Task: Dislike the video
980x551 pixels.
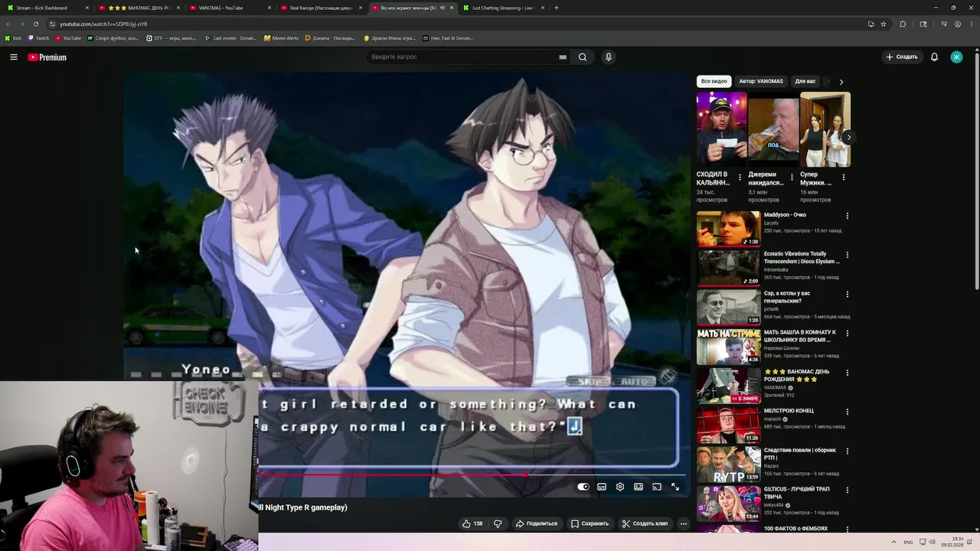Action: (x=498, y=523)
